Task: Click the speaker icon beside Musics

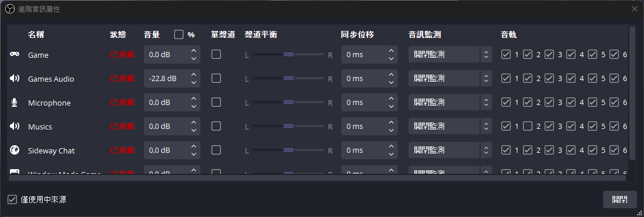Action: click(15, 127)
